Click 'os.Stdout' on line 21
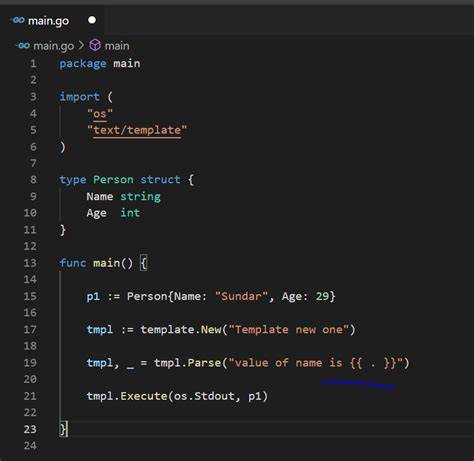This screenshot has height=461, width=474. [x=204, y=396]
